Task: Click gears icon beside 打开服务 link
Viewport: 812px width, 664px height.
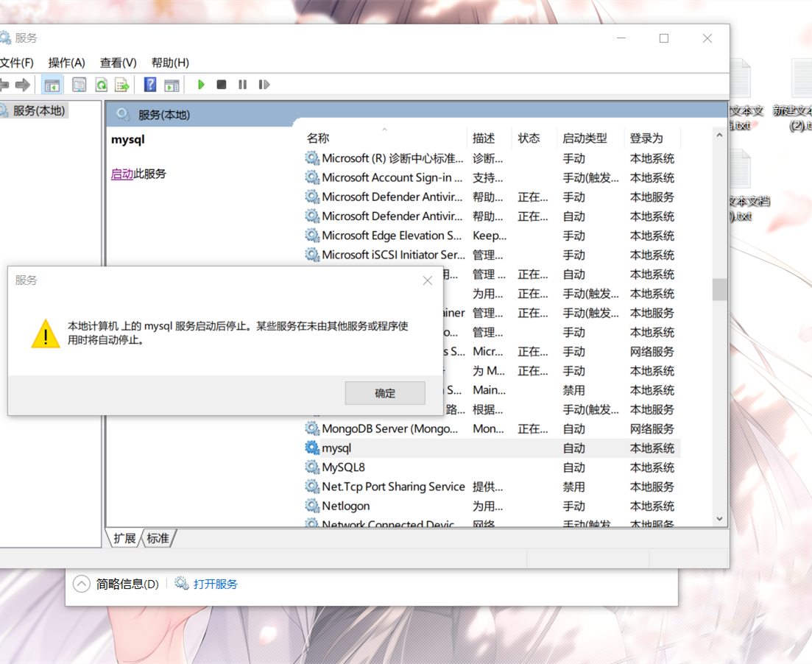Action: click(181, 584)
